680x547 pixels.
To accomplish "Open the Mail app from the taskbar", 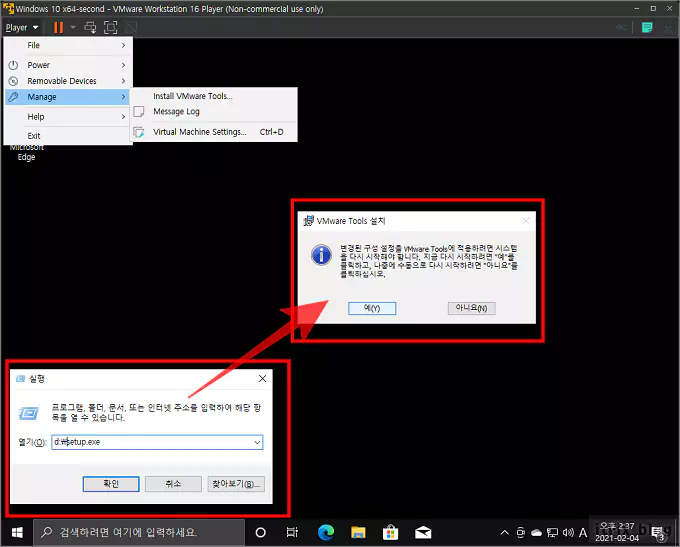I will (x=423, y=533).
